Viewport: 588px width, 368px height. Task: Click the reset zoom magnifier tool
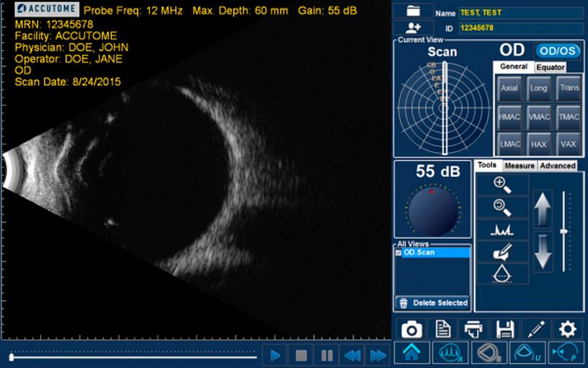[x=502, y=207]
